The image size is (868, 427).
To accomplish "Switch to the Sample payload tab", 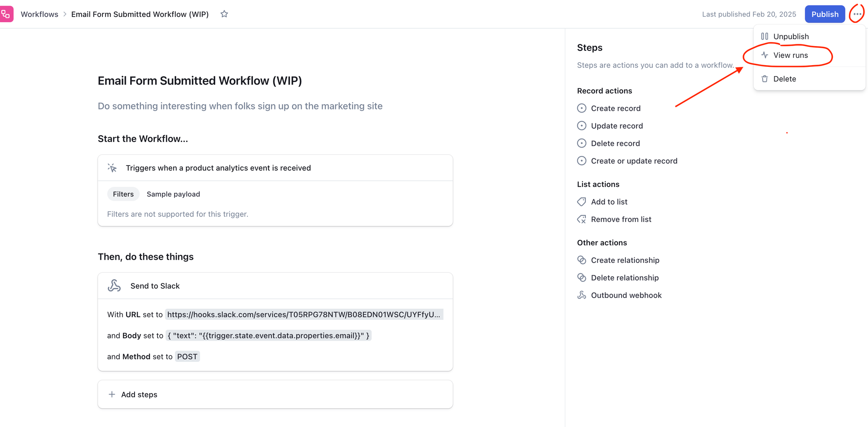I will tap(173, 194).
